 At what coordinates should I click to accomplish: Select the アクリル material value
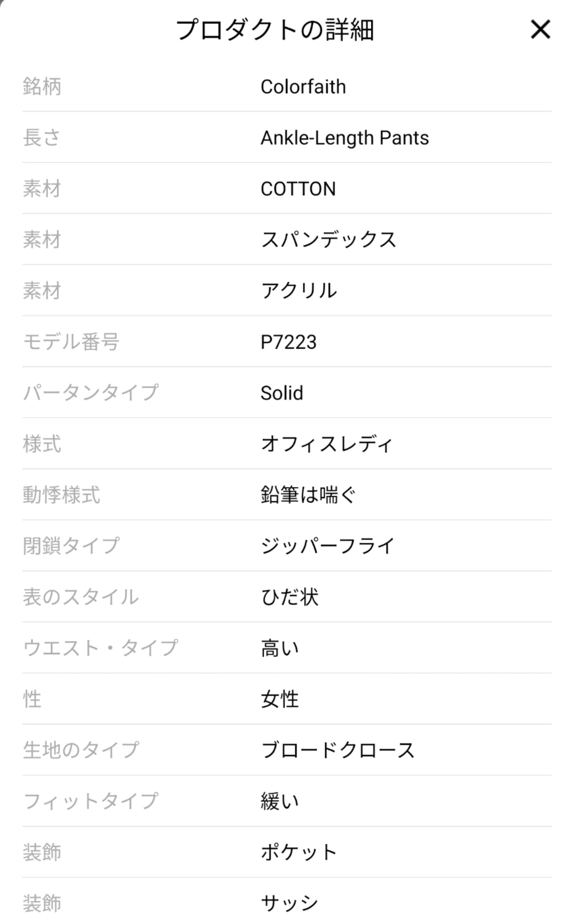299,291
